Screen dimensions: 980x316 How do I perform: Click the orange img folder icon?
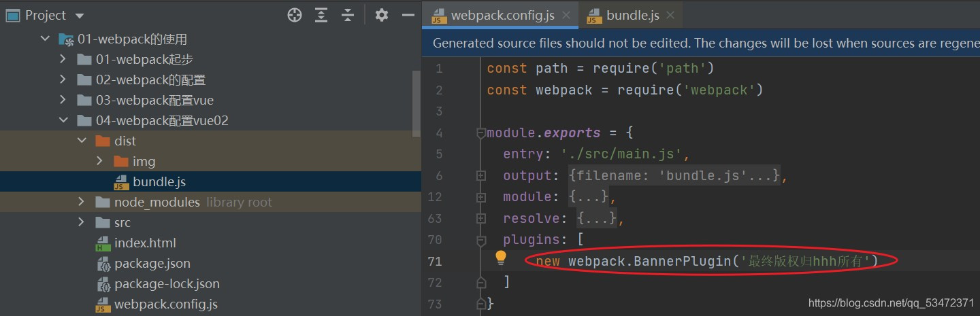click(x=121, y=161)
